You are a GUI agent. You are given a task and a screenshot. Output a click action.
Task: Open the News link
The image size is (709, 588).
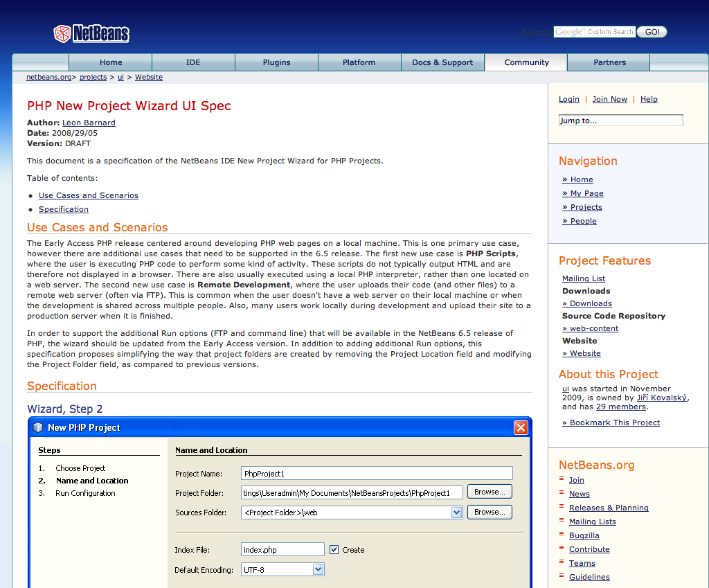pyautogui.click(x=580, y=494)
